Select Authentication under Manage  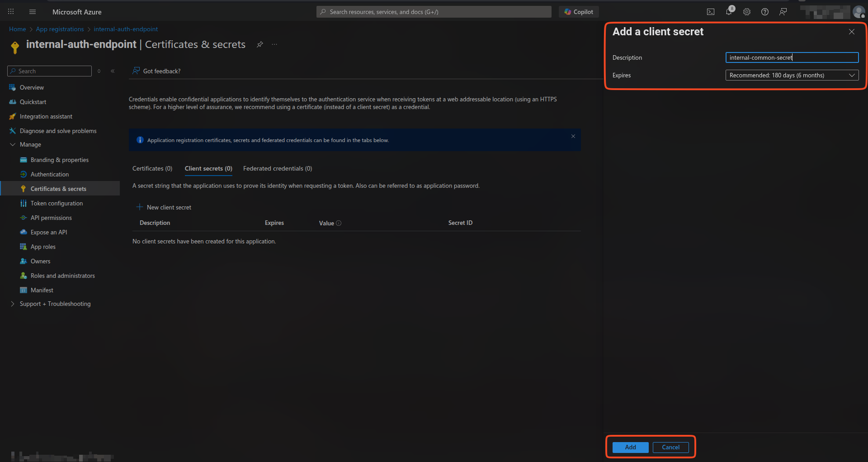49,174
